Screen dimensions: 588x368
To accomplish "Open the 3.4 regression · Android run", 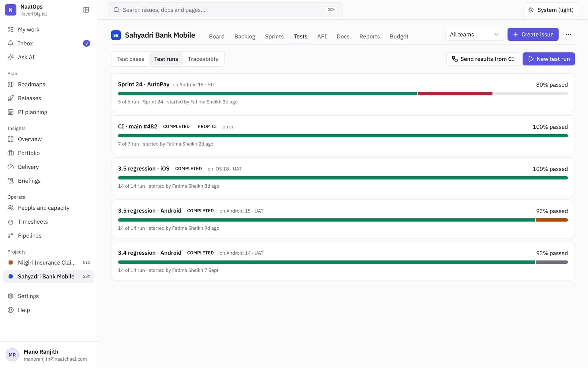I will [343, 261].
